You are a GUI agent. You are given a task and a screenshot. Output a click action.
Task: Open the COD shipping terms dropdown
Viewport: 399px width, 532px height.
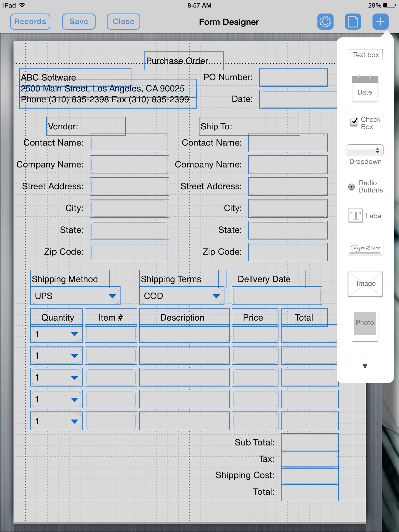tap(182, 296)
